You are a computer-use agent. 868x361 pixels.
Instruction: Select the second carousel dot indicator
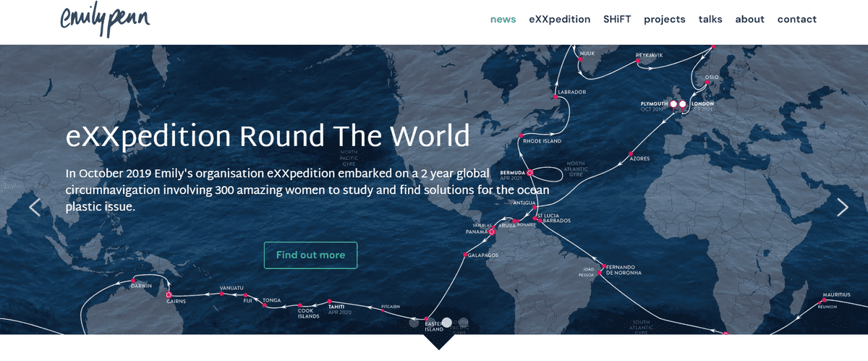[431, 323]
